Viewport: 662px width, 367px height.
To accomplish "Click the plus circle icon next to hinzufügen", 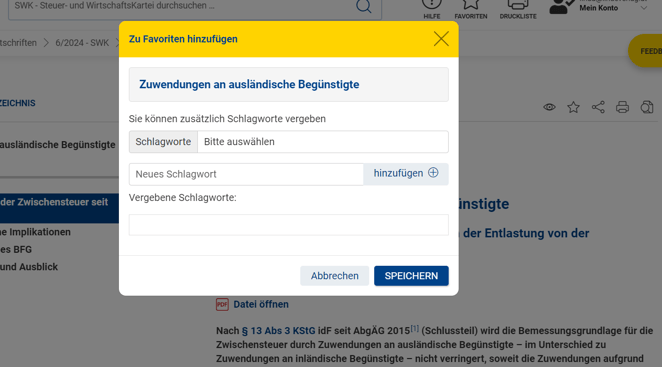I will tap(433, 173).
